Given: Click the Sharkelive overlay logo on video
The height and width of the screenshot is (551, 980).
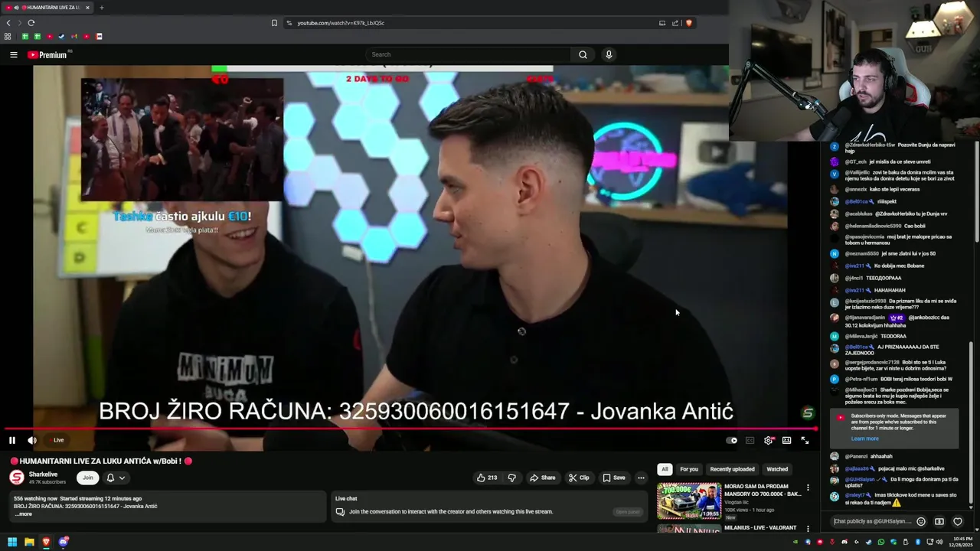Looking at the screenshot, I should [807, 413].
